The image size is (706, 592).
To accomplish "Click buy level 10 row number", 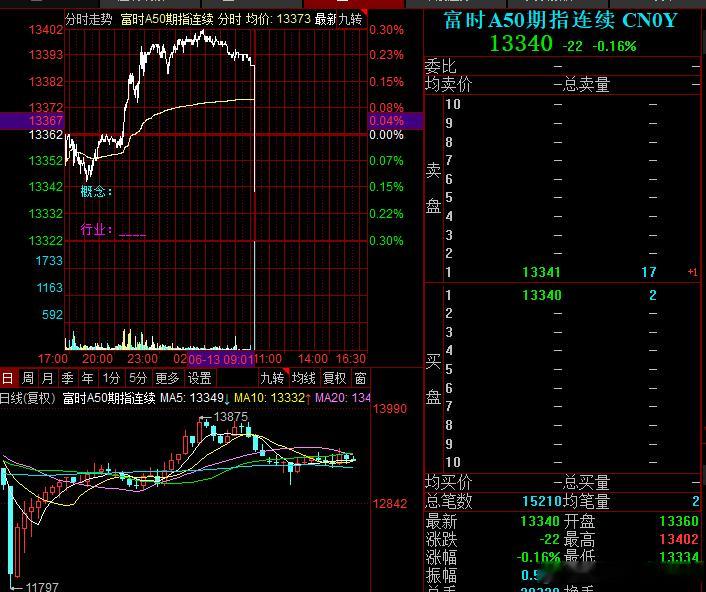I will tap(453, 462).
